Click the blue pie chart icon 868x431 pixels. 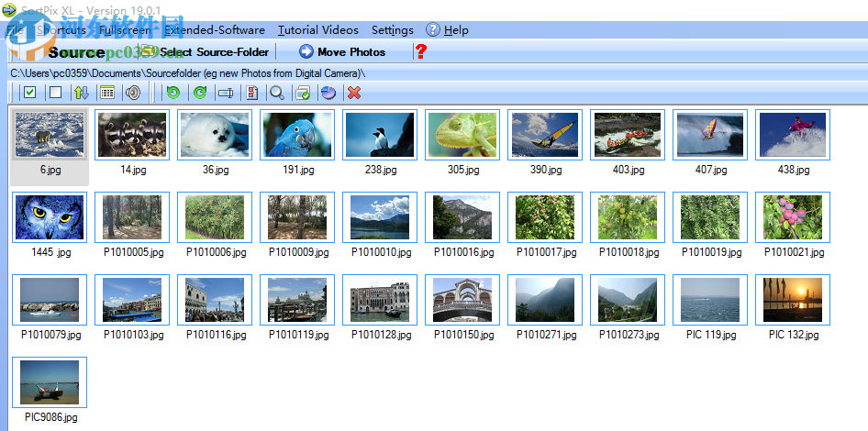click(328, 93)
